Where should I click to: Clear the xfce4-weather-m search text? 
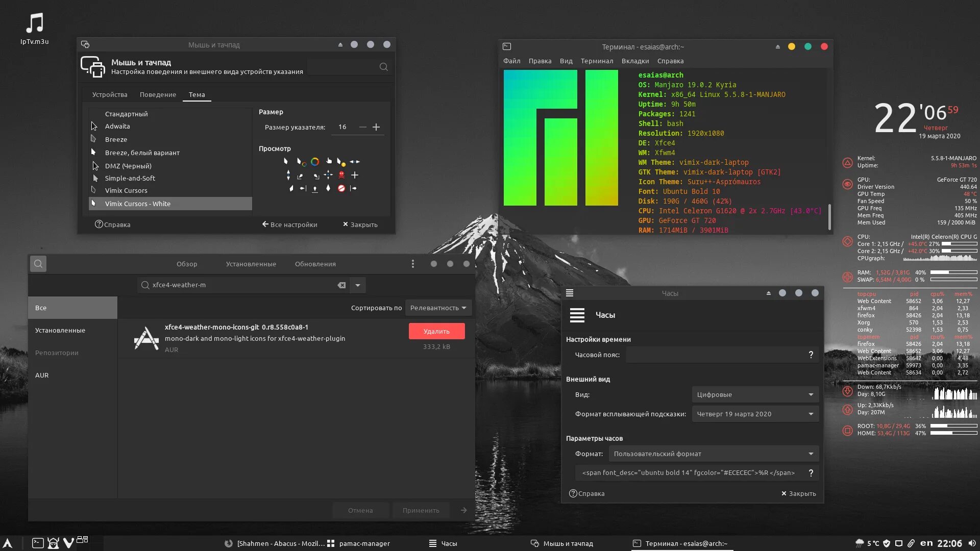click(x=341, y=285)
